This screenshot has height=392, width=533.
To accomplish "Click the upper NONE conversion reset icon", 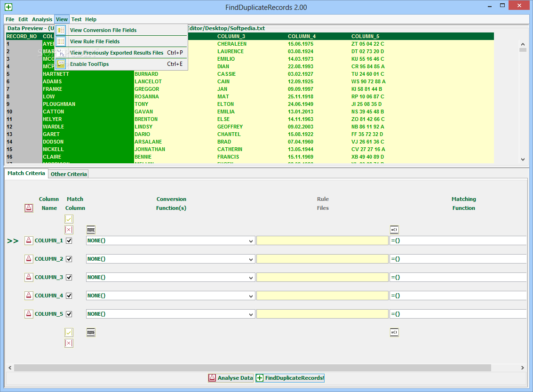I will (x=91, y=230).
